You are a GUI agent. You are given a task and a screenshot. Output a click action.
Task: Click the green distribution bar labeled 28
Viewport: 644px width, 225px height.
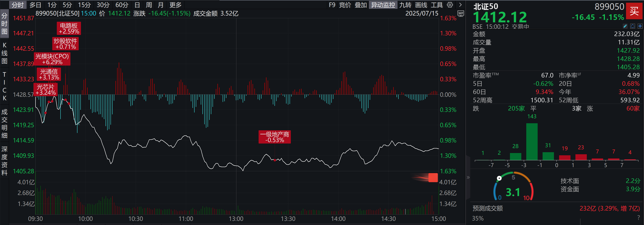[x=516, y=156]
